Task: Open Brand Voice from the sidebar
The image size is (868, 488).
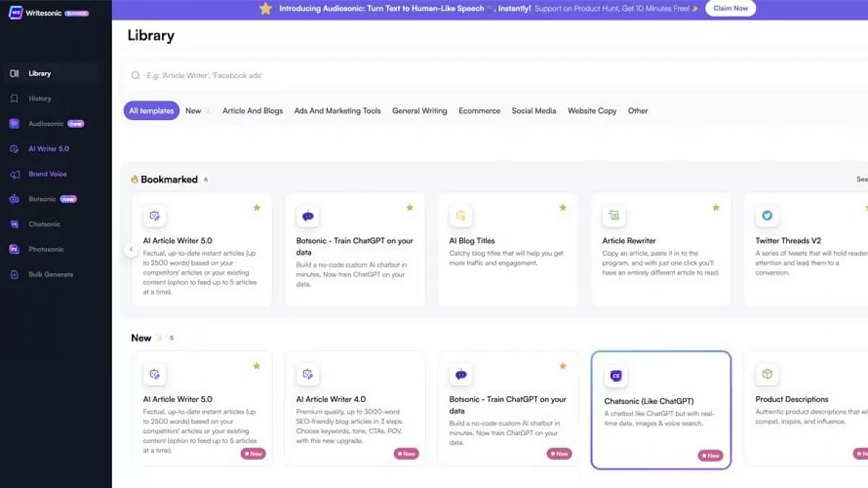Action: pyautogui.click(x=48, y=174)
